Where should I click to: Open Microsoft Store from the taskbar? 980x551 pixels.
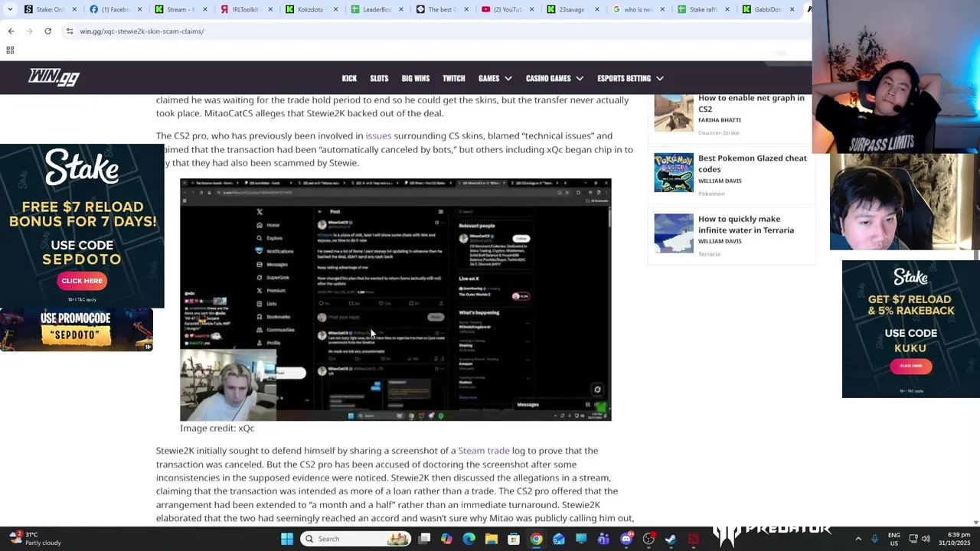point(514,539)
